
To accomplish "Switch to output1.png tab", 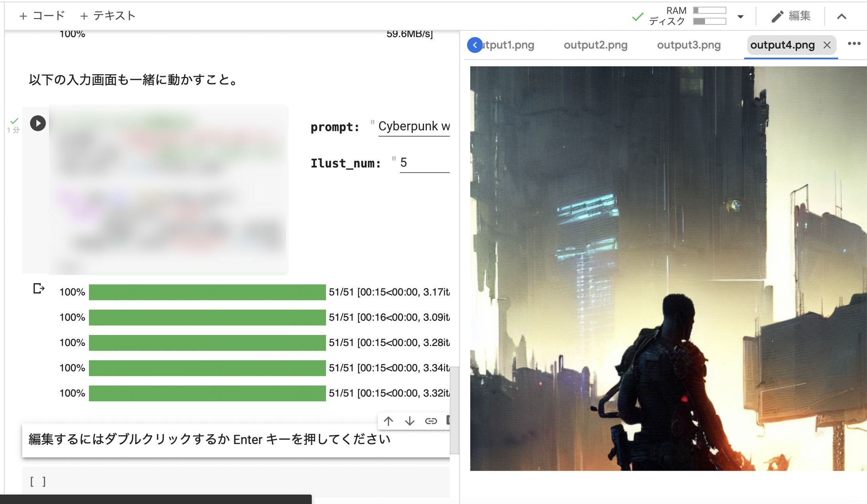I will (509, 45).
